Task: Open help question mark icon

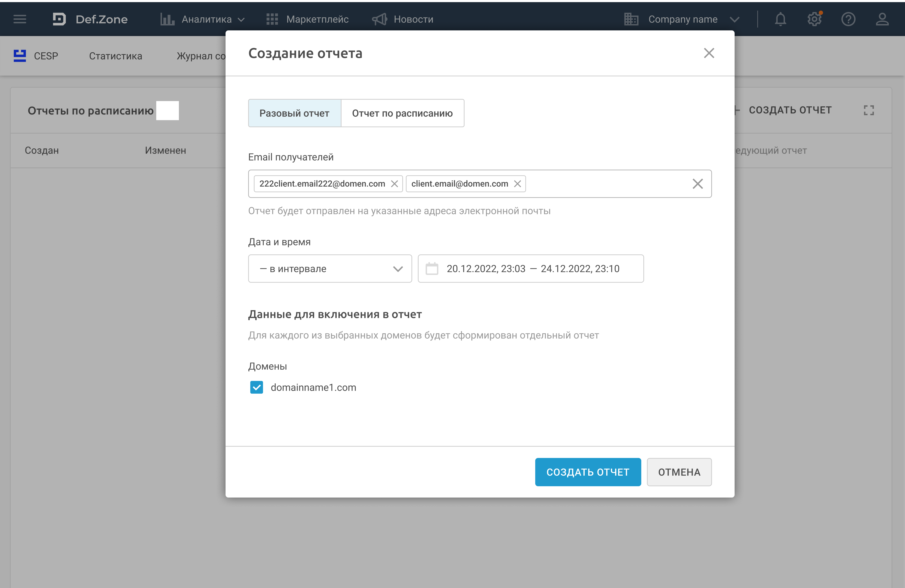Action: coord(848,19)
